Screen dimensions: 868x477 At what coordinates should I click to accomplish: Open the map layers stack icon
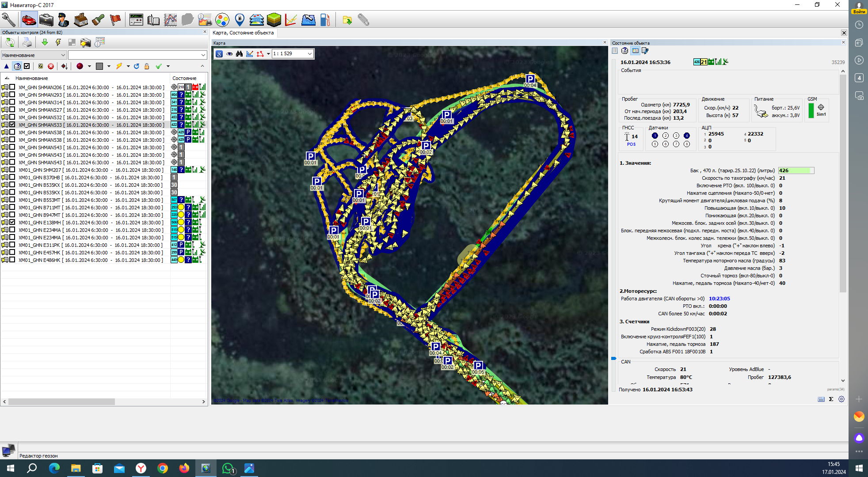point(257,19)
